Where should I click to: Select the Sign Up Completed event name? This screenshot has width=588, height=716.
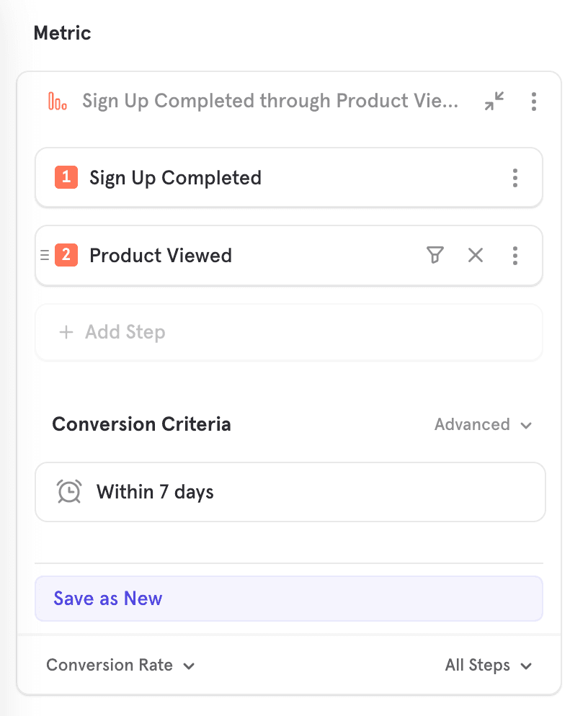coord(175,178)
